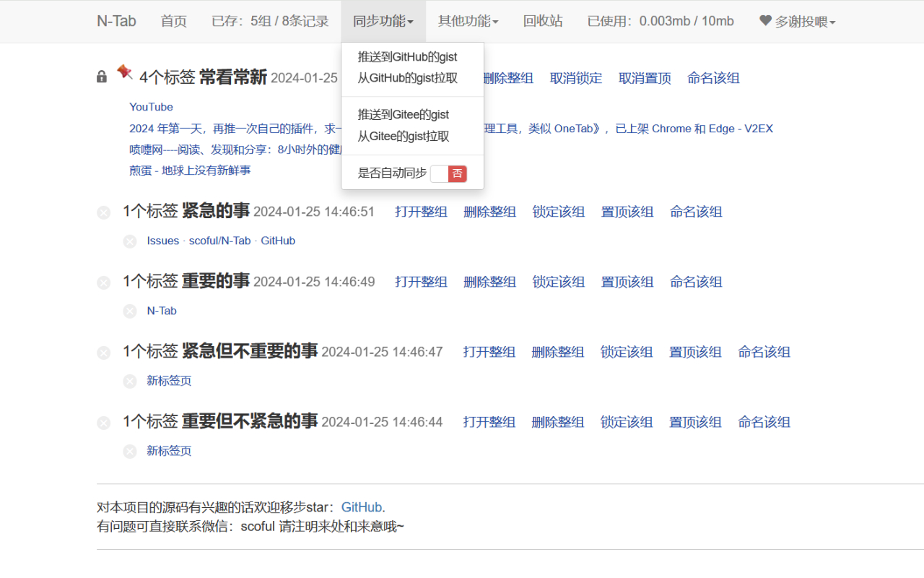Open the 同步功能 dropdown menu
Viewport: 924px width, 578px height.
click(383, 21)
